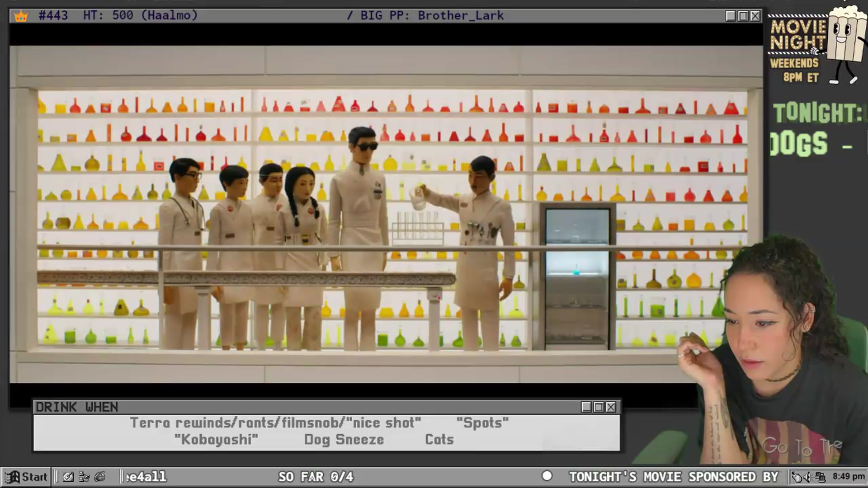The image size is (868, 488).
Task: Click the white circle indicator in the taskbar
Action: 547,476
